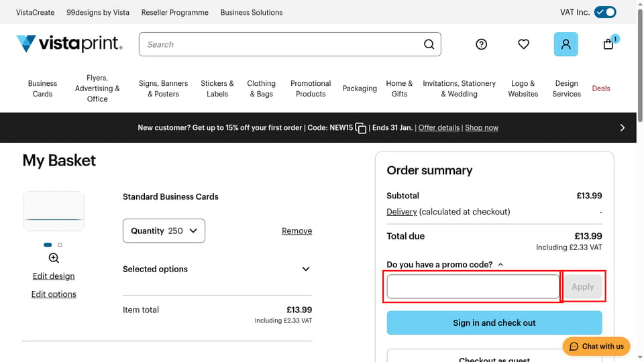Open Invitations, Stationery & Wedding menu

[x=459, y=88]
